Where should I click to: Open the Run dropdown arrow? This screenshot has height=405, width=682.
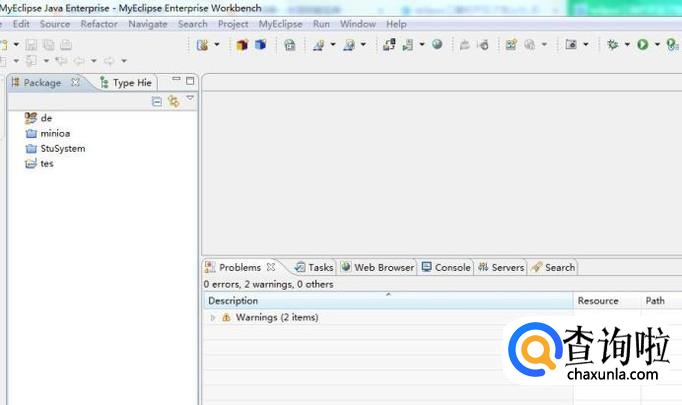coord(657,44)
